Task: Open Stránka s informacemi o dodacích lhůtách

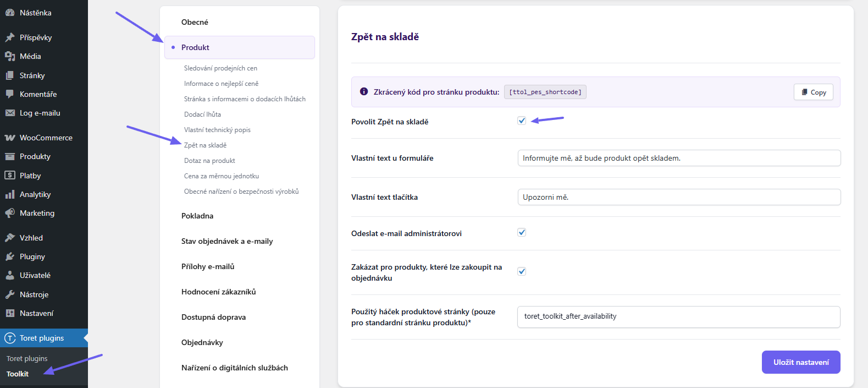Action: [245, 99]
